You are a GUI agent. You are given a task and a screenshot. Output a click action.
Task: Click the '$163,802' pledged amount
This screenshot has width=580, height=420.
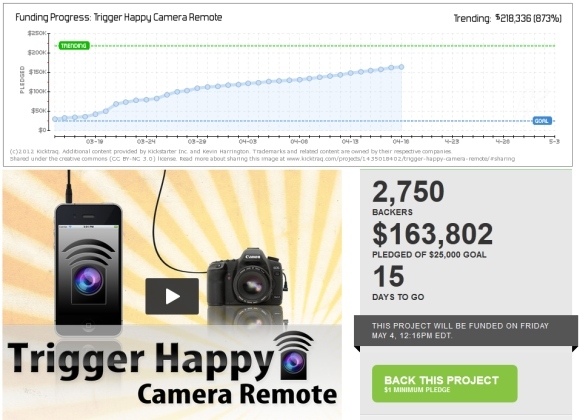pos(432,234)
